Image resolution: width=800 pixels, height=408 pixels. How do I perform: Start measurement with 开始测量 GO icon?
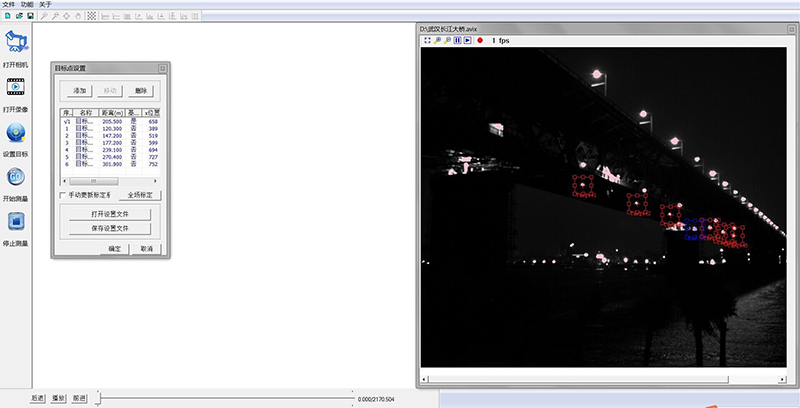(16, 177)
